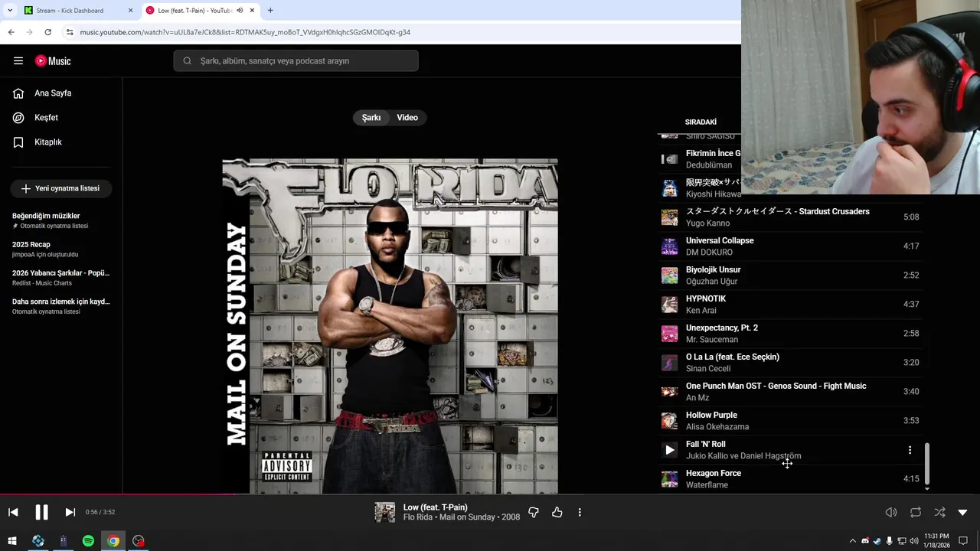Viewport: 980px width, 551px height.
Task: Show hidden system tray icons
Action: click(852, 541)
